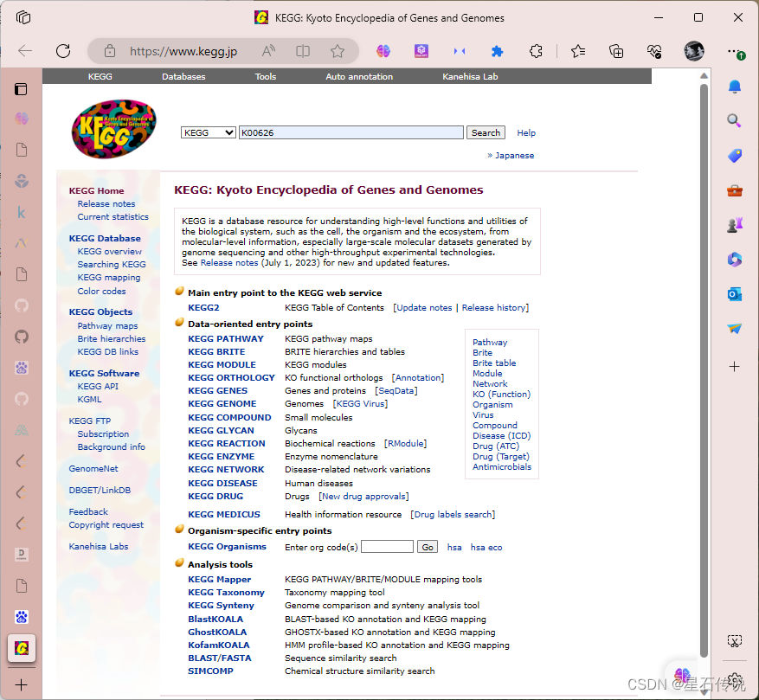Open the toolbox icon in right sidebar
This screenshot has width=759, height=700.
[x=734, y=190]
